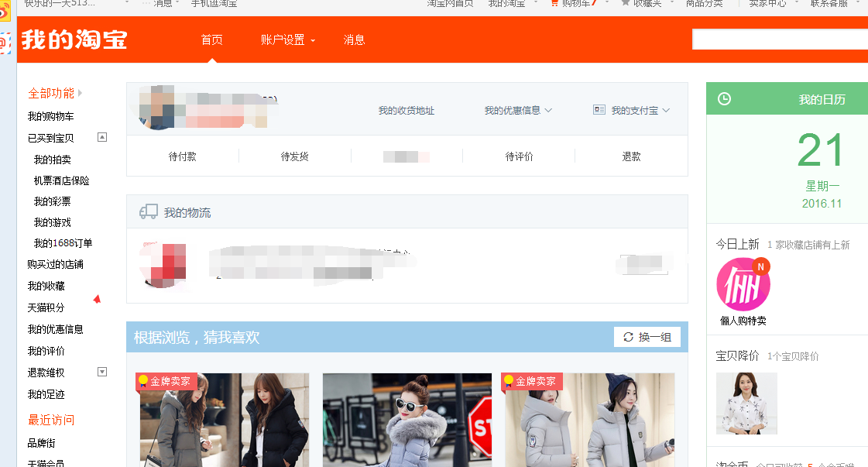Screen dimensions: 868x467
Task: Select the 待评价 order tab
Action: [x=520, y=156]
